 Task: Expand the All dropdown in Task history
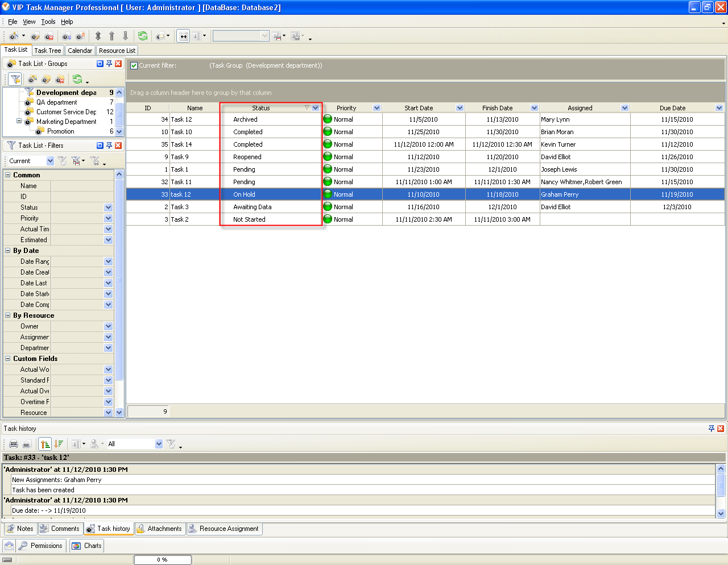159,444
